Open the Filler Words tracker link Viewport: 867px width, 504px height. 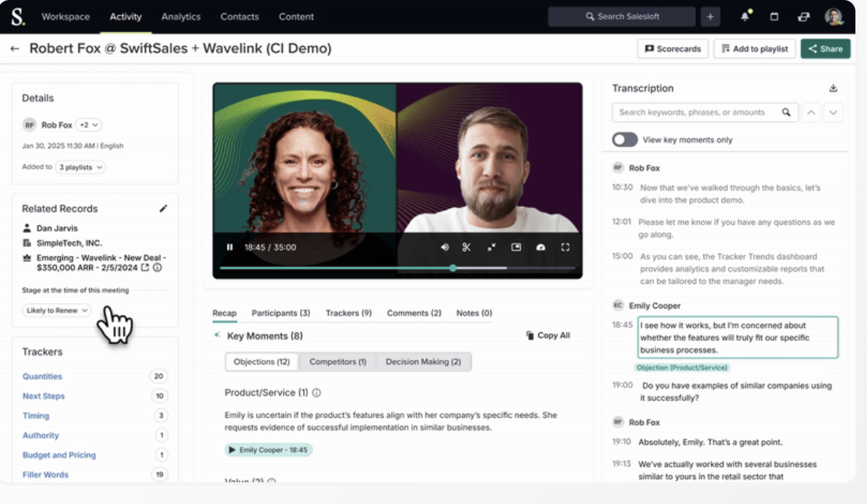click(46, 475)
